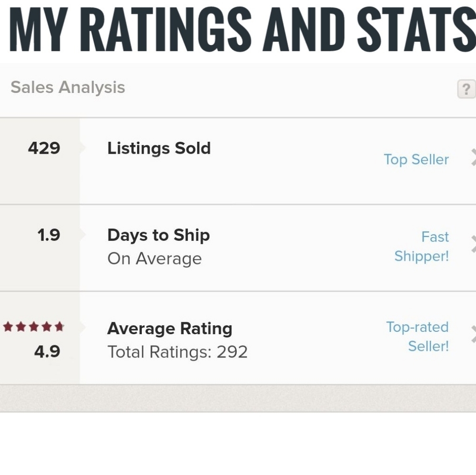Select the Listings Sold label
The width and height of the screenshot is (476, 475).
point(159,148)
